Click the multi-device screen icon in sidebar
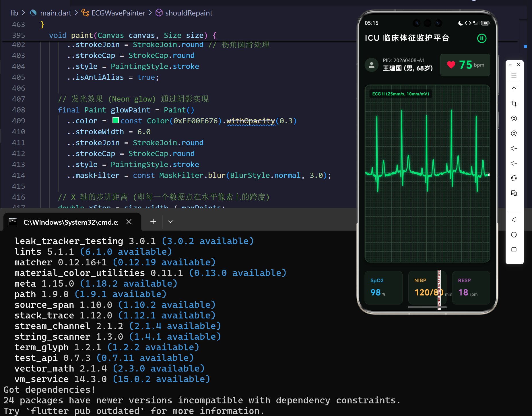The height and width of the screenshot is (416, 532). coord(514,193)
